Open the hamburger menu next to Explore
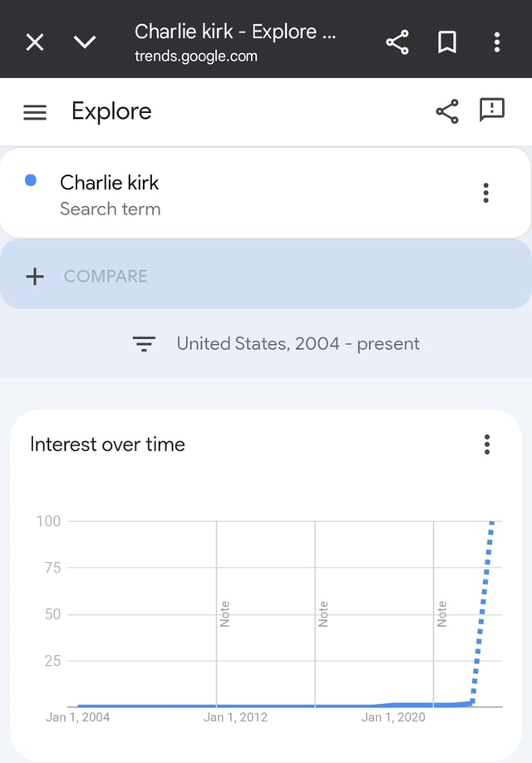 tap(34, 112)
